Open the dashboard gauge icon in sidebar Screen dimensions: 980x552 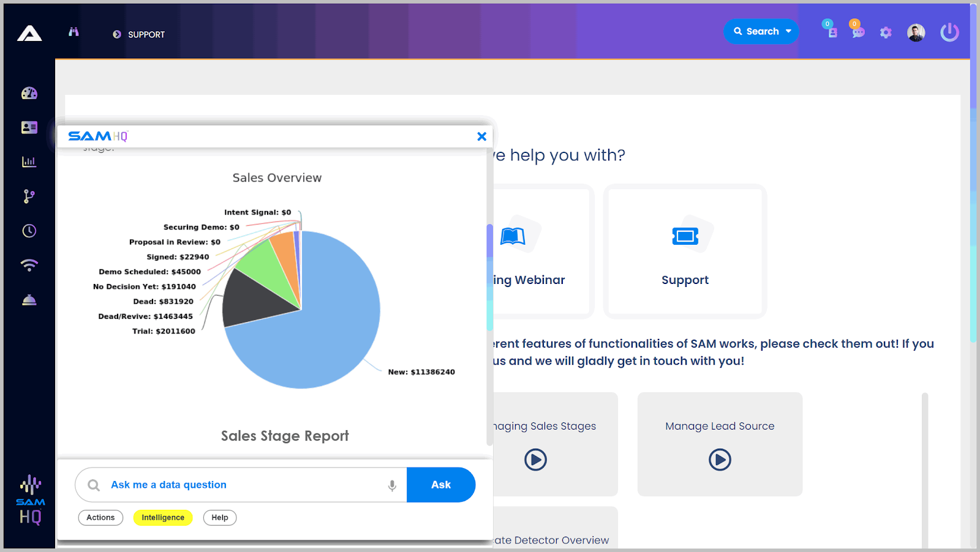pyautogui.click(x=29, y=93)
